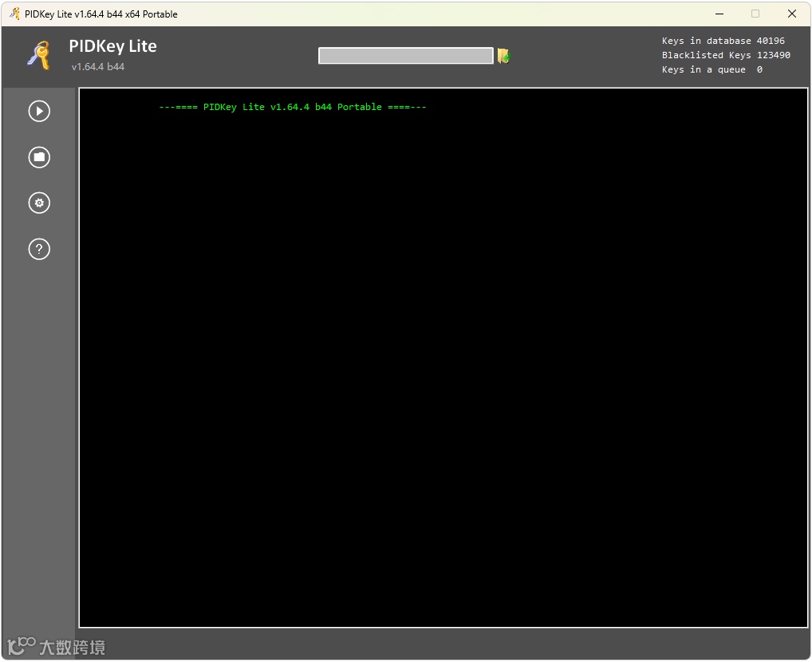Open the key database folder icon in sidebar
Viewport: 812px width, 662px height.
(x=39, y=157)
